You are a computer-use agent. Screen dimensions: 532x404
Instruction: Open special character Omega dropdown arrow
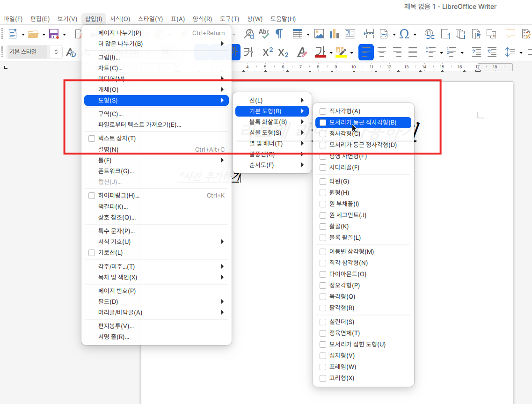(x=415, y=34)
